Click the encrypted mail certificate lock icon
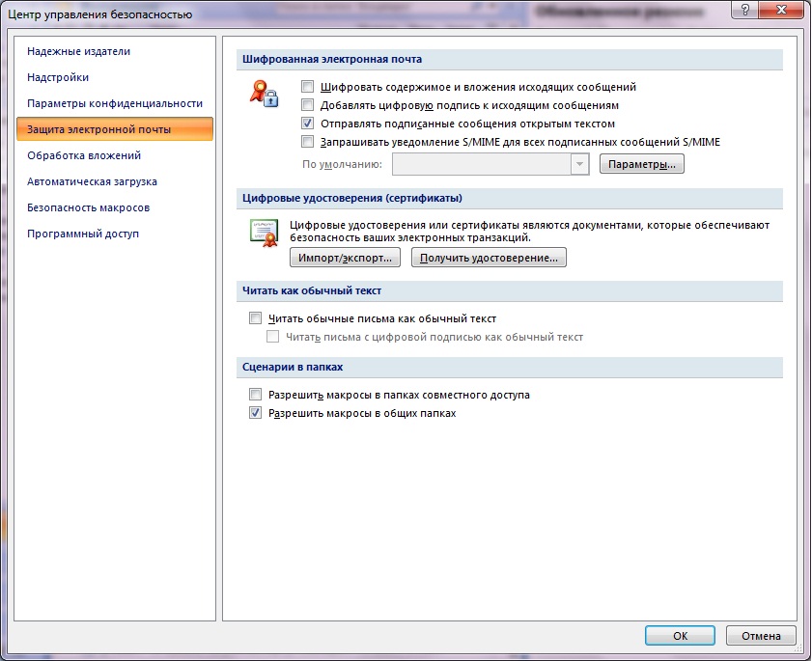This screenshot has width=812, height=661. tap(265, 94)
